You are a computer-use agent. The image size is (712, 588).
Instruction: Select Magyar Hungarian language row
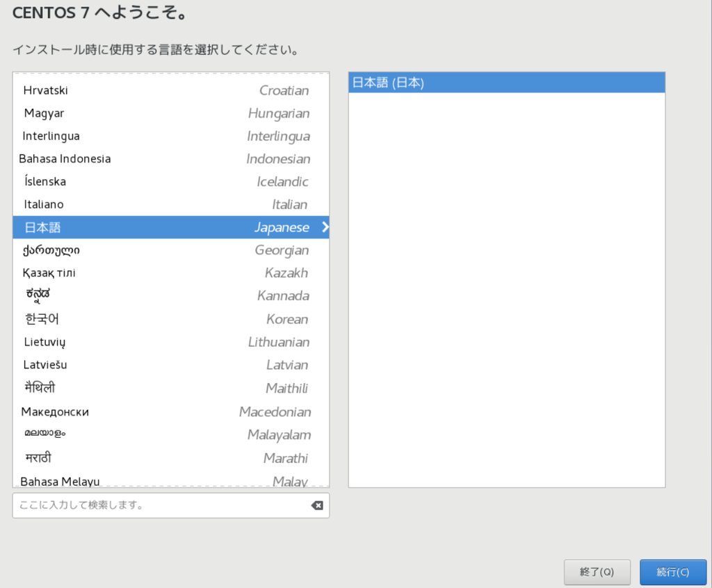[x=171, y=113]
